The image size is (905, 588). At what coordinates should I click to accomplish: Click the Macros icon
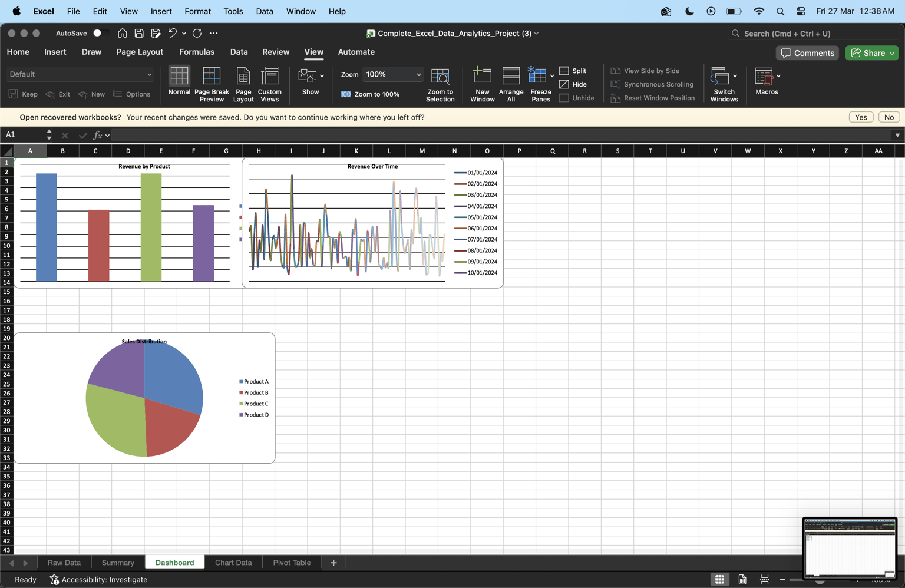(764, 75)
